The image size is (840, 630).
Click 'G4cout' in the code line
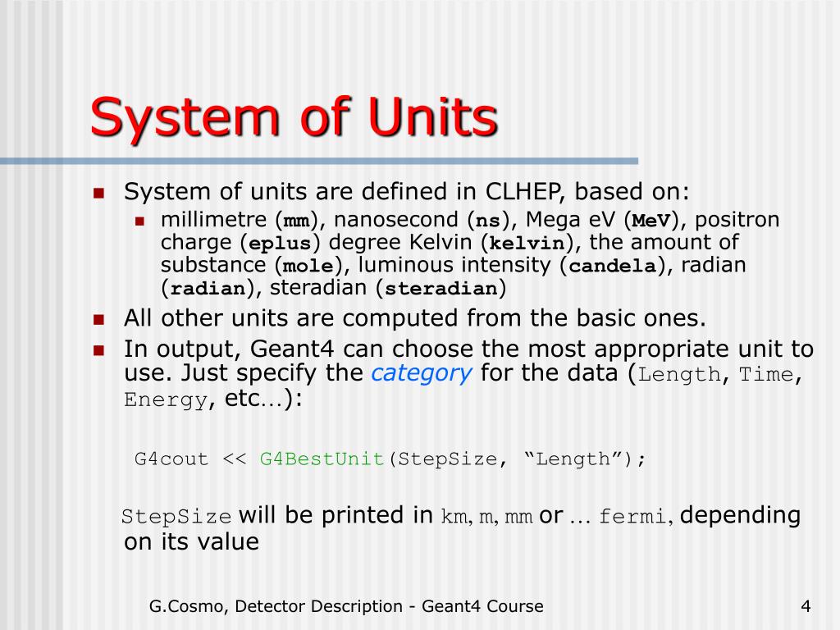(171, 459)
